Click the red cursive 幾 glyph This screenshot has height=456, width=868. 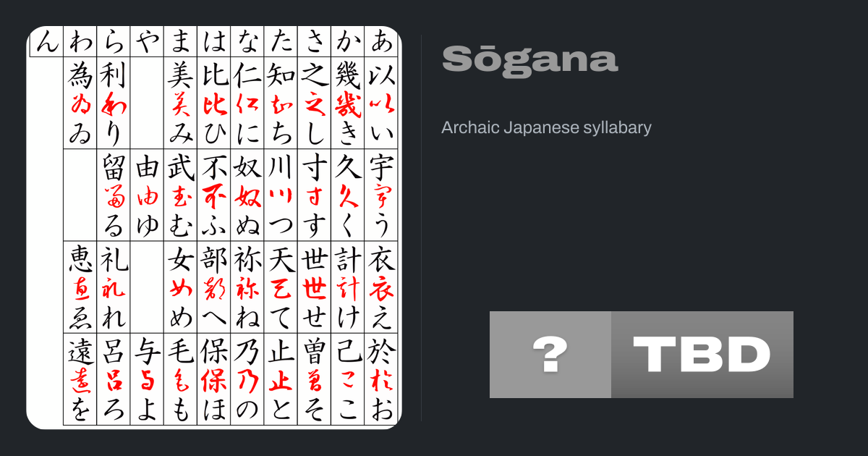tap(348, 104)
